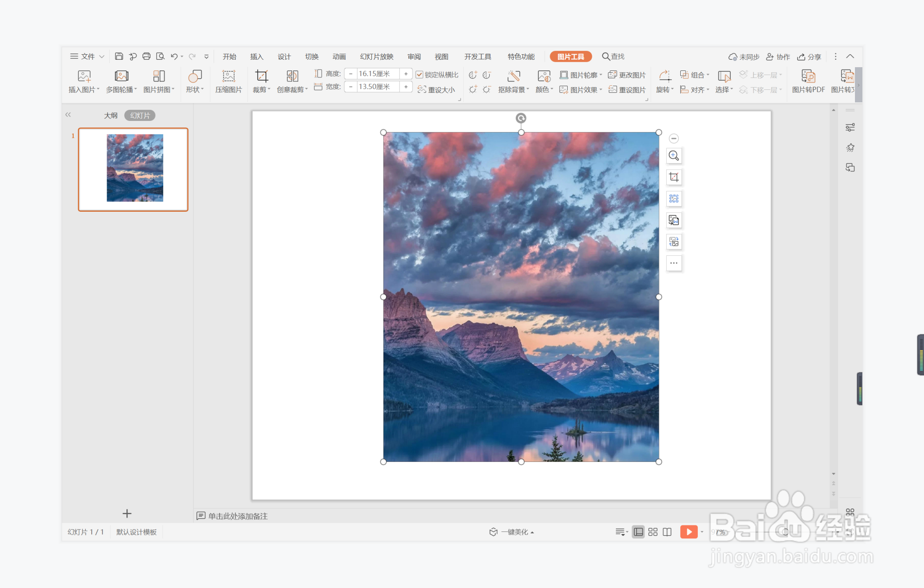This screenshot has width=924, height=588.
Task: Click the save icon in quick toolbar
Action: pos(119,57)
